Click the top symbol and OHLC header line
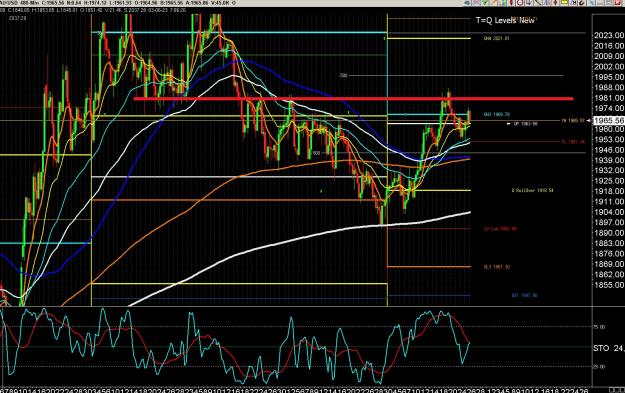The height and width of the screenshot is (393, 625). pyautogui.click(x=118, y=3)
